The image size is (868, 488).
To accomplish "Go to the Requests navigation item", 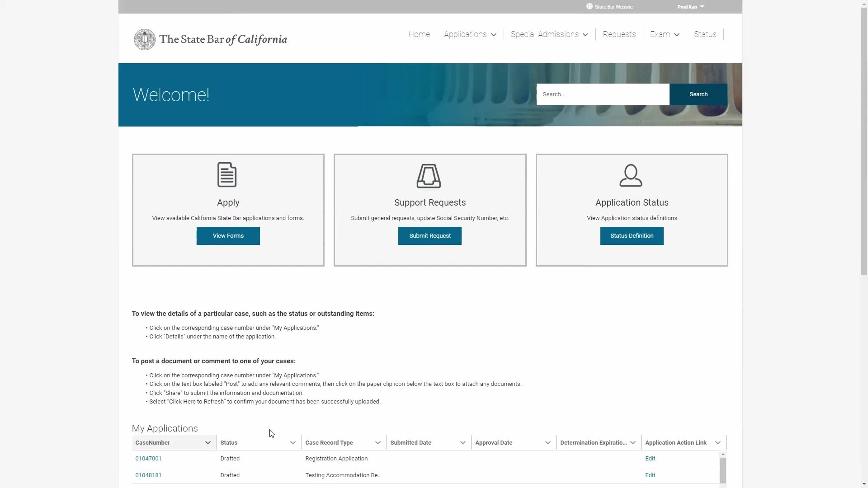I will tap(619, 34).
